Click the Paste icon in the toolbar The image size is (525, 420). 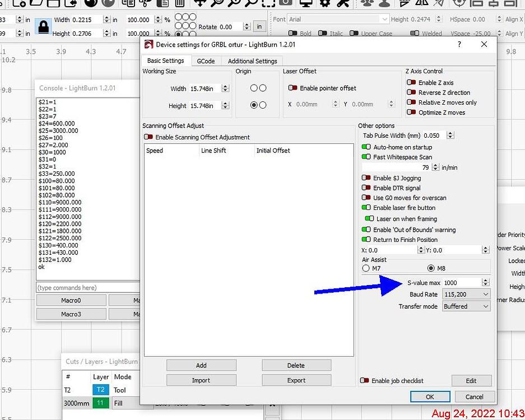163,4
